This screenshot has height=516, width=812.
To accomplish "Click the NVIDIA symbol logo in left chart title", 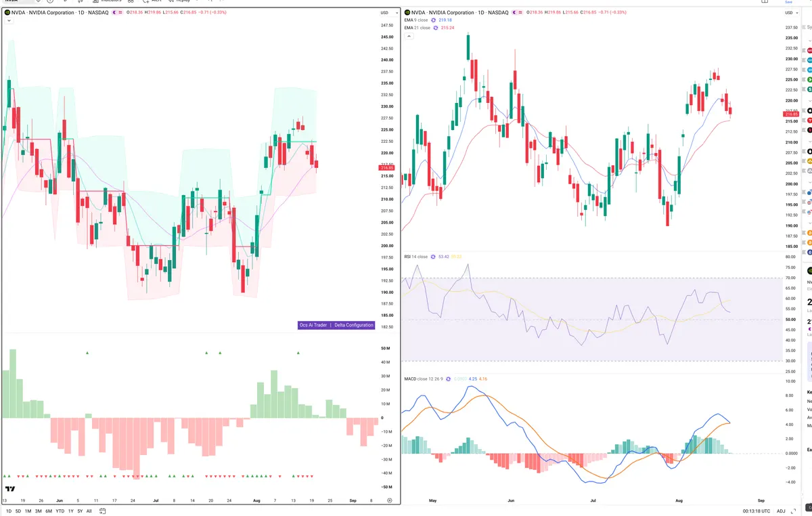I will coord(7,12).
